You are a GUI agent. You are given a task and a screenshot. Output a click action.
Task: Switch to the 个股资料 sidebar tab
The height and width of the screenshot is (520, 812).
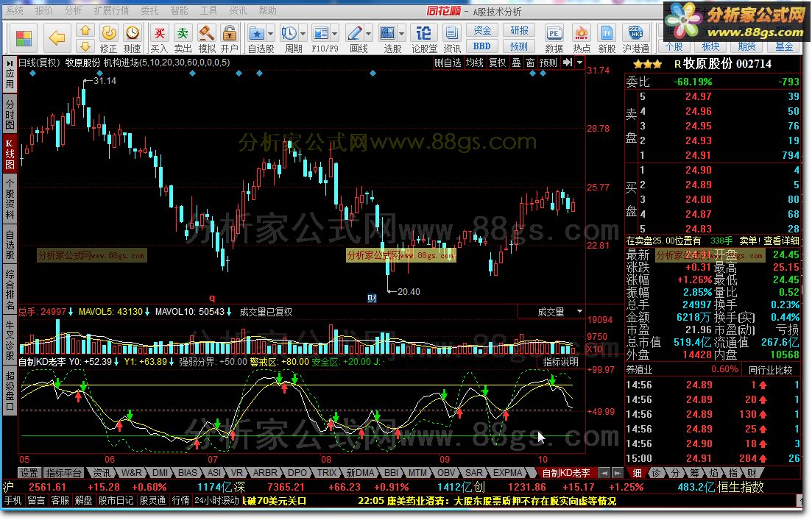10,200
